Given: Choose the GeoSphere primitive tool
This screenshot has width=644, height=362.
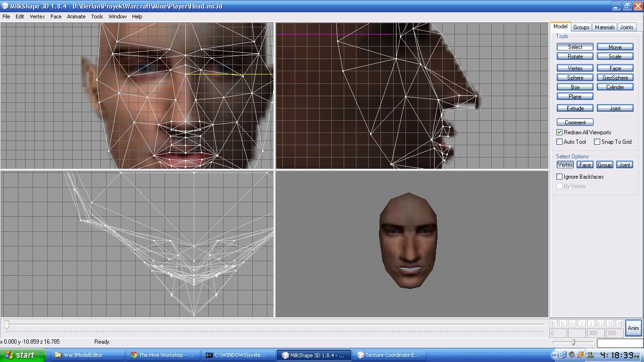Looking at the screenshot, I should tap(615, 77).
